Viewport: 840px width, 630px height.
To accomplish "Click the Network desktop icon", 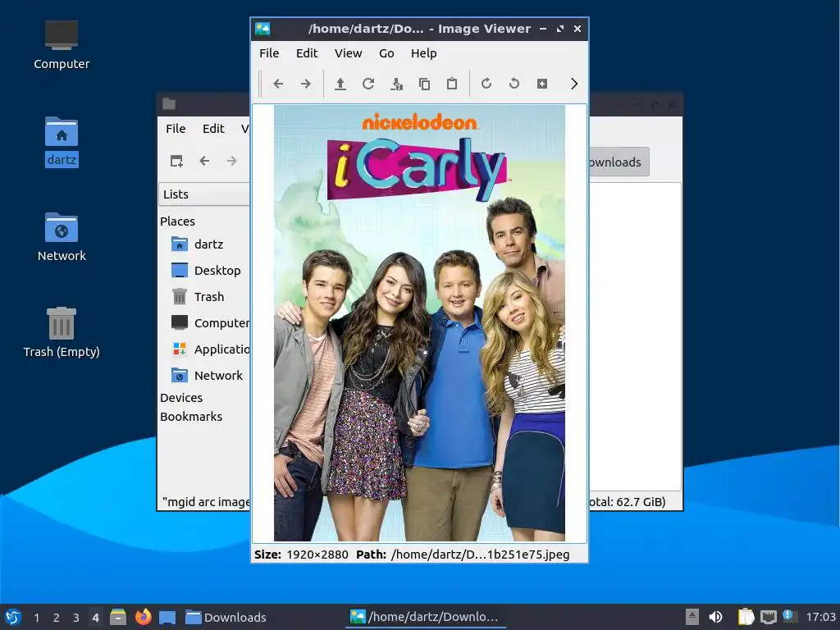I will (x=62, y=237).
